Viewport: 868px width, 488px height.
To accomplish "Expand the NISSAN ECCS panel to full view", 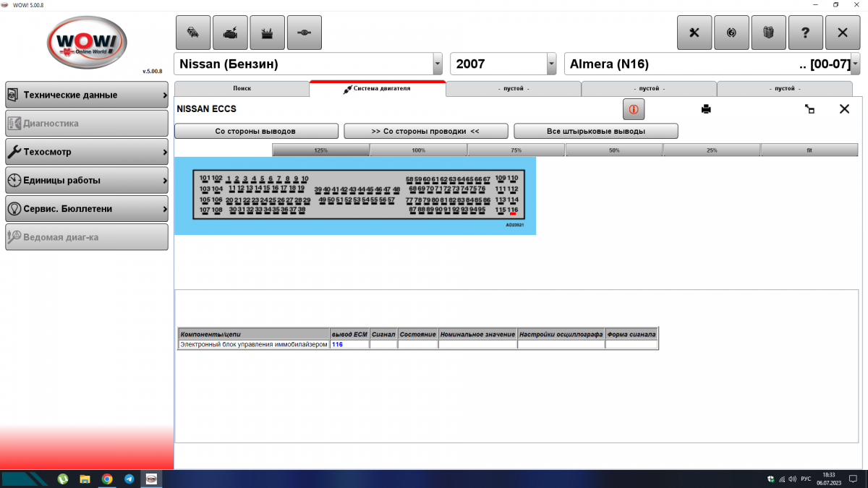I will [810, 109].
